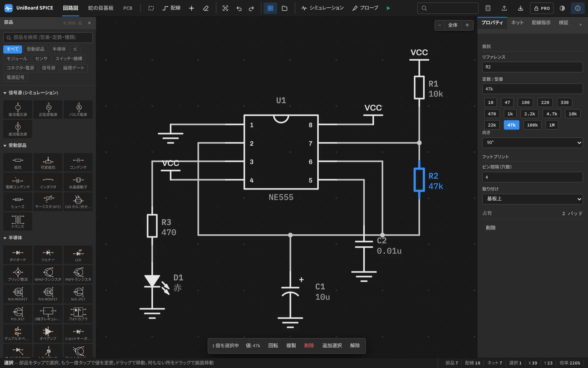Pick the LED component
The width and height of the screenshot is (588, 368).
pos(78,255)
